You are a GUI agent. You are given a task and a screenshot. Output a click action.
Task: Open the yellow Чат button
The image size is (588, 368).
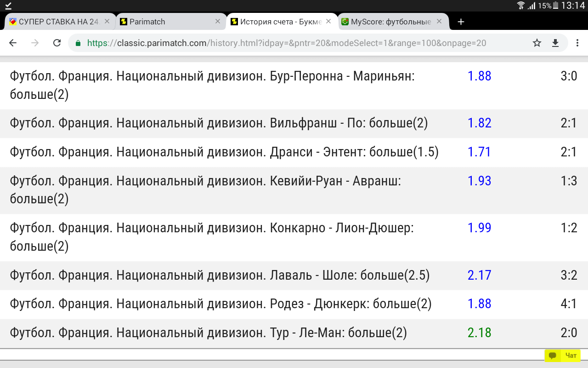tap(563, 356)
